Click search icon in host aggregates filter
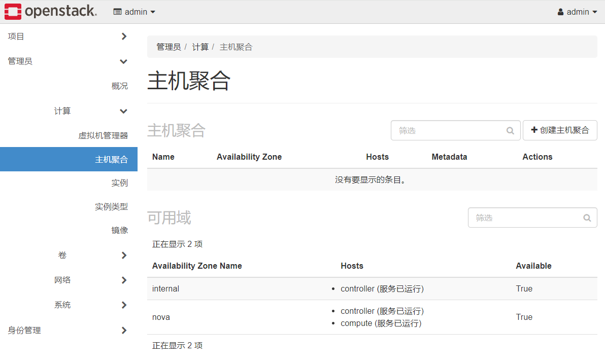The height and width of the screenshot is (364, 605). pyautogui.click(x=510, y=131)
